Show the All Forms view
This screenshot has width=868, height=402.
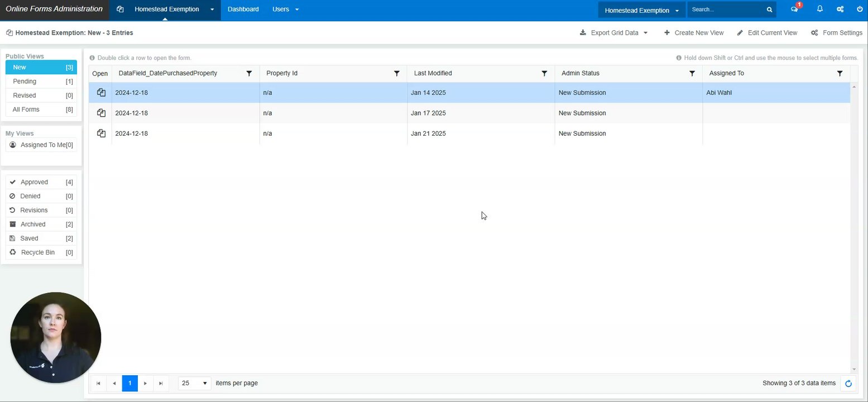pyautogui.click(x=41, y=109)
